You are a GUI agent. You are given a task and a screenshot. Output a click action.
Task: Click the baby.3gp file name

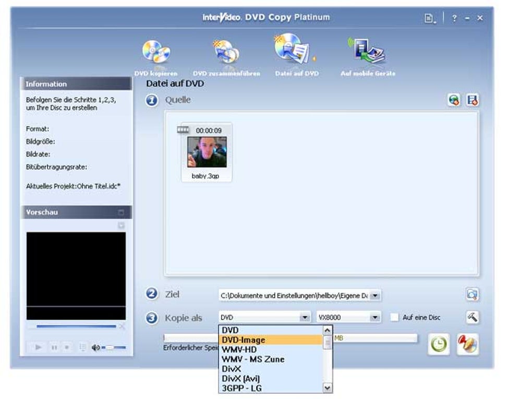[205, 176]
